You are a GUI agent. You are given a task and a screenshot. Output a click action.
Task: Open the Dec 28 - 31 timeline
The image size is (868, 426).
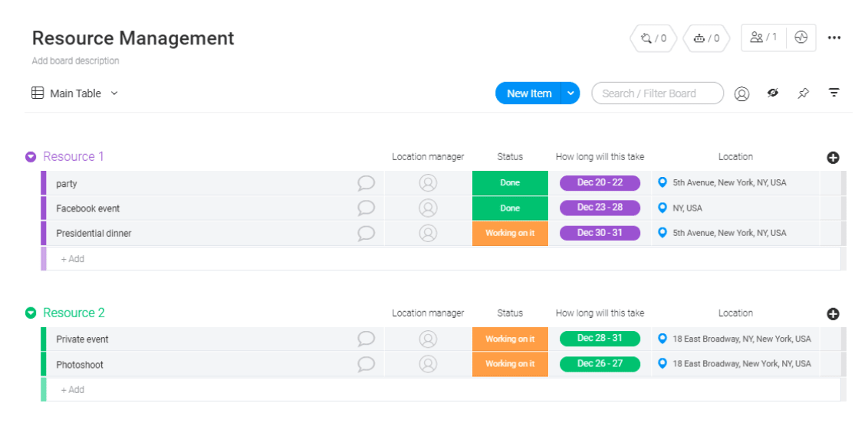point(600,338)
